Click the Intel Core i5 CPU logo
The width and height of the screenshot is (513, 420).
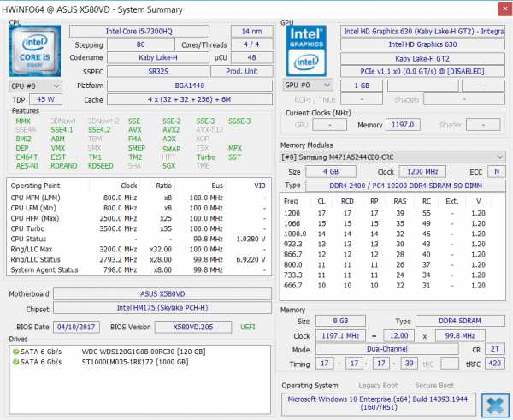(x=35, y=51)
